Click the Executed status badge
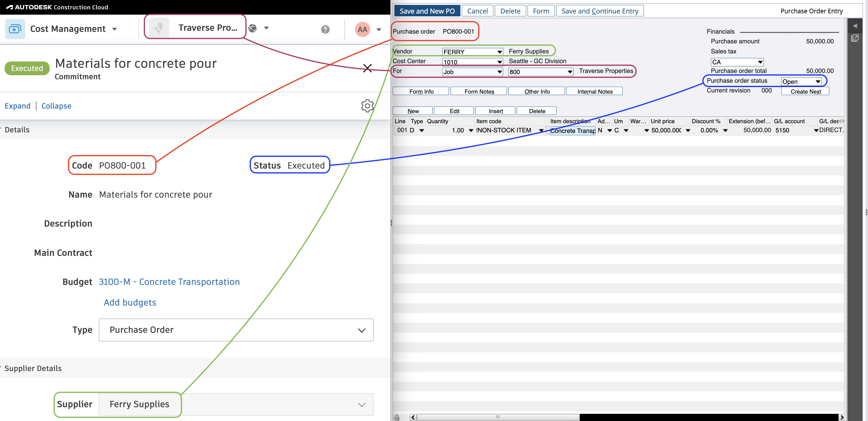868x421 pixels. (27, 68)
